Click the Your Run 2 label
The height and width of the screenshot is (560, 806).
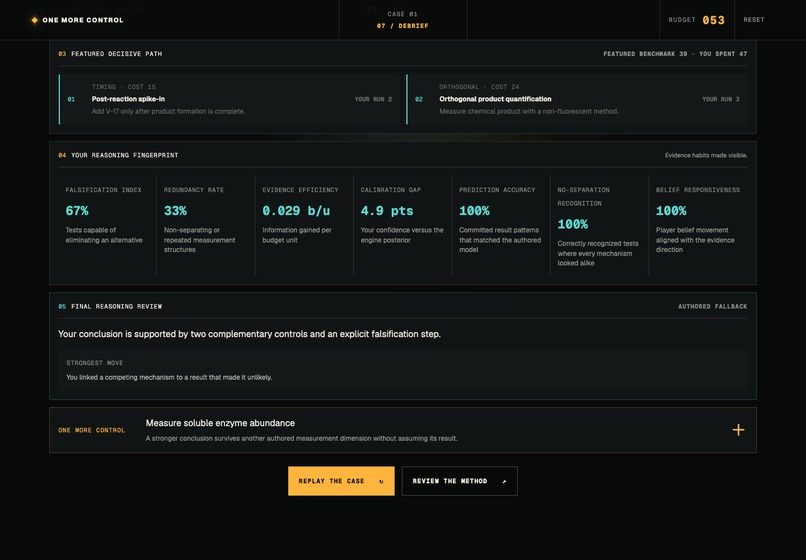pos(373,99)
